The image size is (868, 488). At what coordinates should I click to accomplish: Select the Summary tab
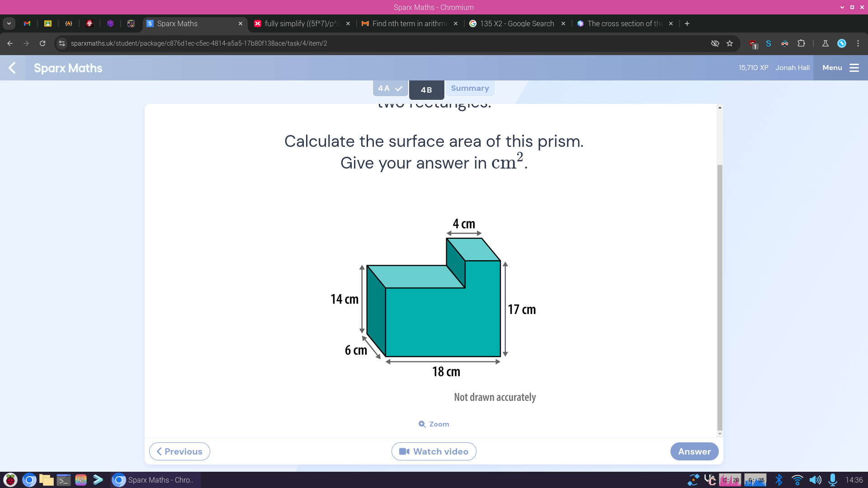[x=470, y=88]
